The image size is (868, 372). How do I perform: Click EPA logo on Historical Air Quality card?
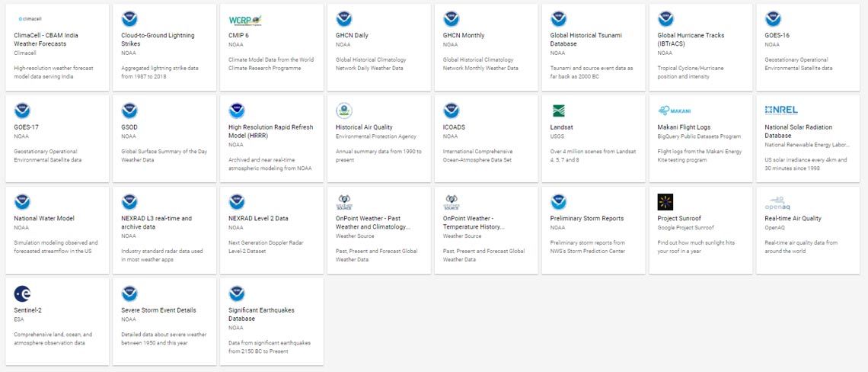344,111
